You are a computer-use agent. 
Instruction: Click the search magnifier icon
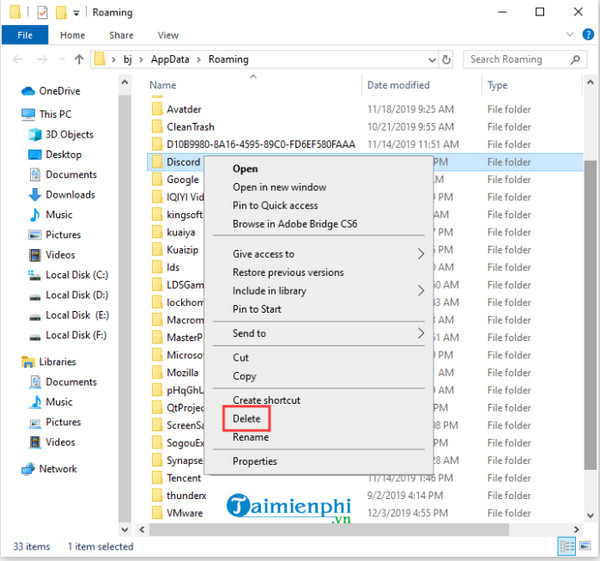[575, 60]
